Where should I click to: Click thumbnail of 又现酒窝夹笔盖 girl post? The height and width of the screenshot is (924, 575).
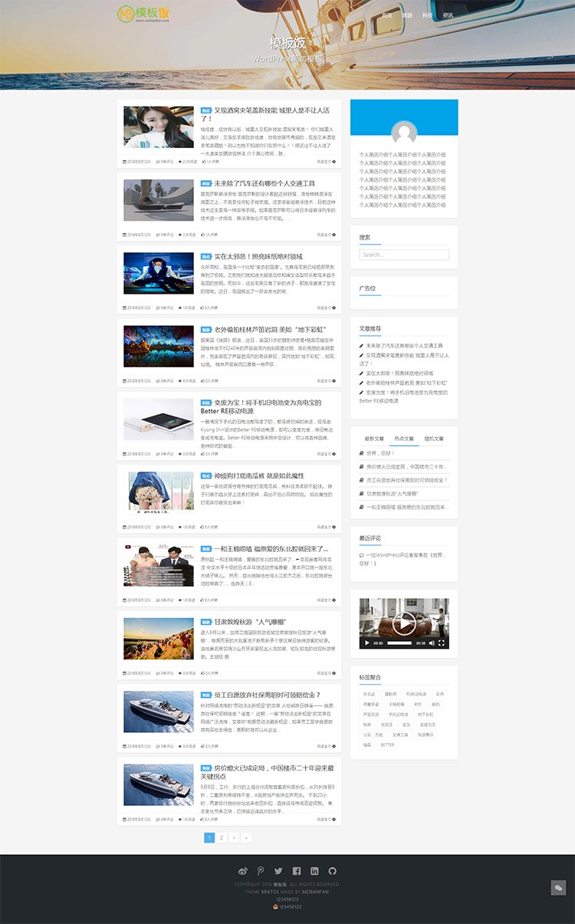pos(159,127)
